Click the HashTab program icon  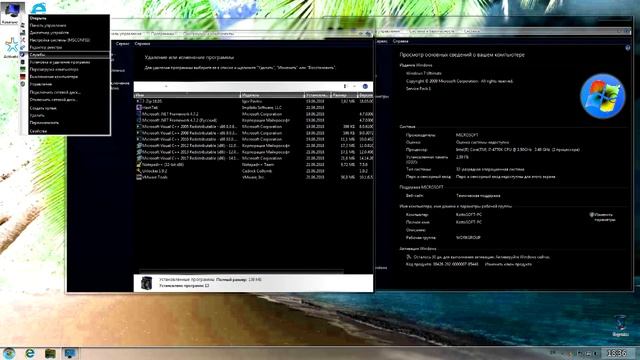click(x=139, y=107)
